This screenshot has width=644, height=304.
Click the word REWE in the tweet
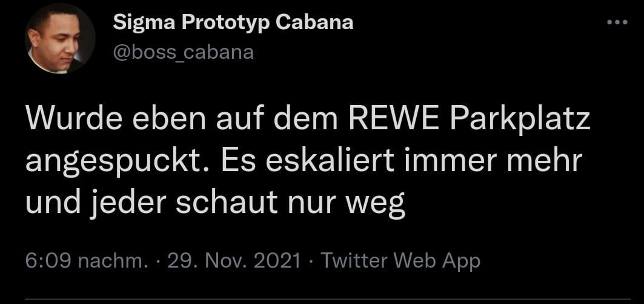pyautogui.click(x=396, y=120)
